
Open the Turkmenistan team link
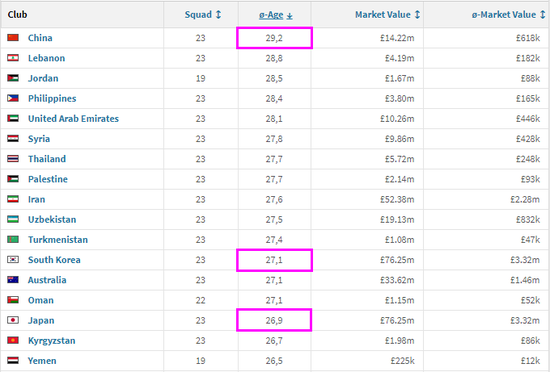click(x=58, y=239)
